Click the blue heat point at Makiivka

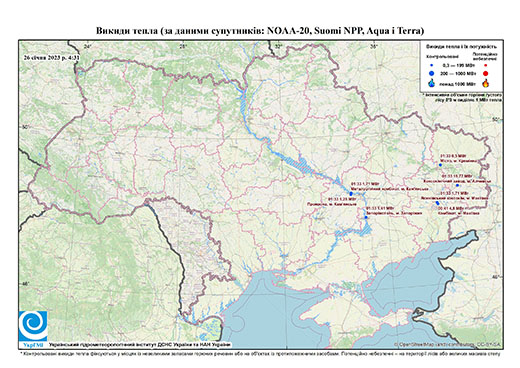(437, 203)
